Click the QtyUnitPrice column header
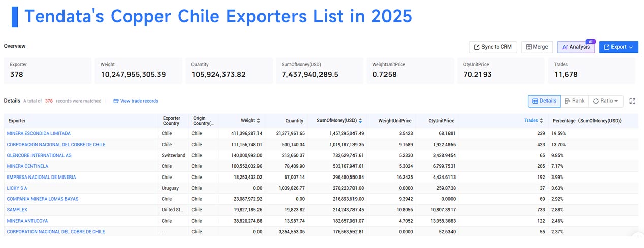Screen dimensions: 644x248 tap(441, 121)
